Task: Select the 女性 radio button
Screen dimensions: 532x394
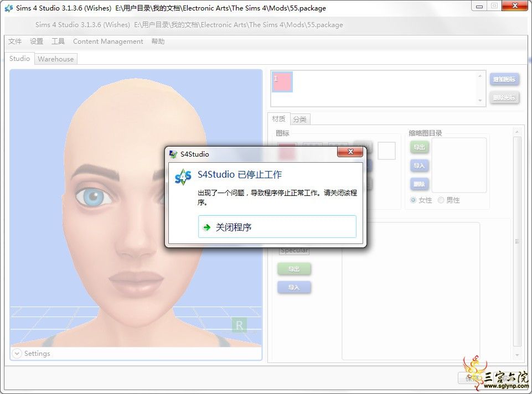Action: (x=413, y=200)
